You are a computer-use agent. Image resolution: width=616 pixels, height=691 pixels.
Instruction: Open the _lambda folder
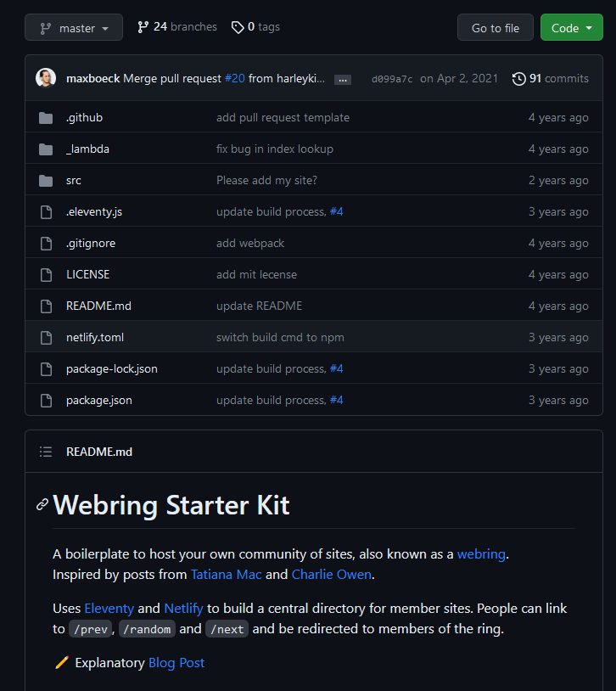click(x=87, y=149)
